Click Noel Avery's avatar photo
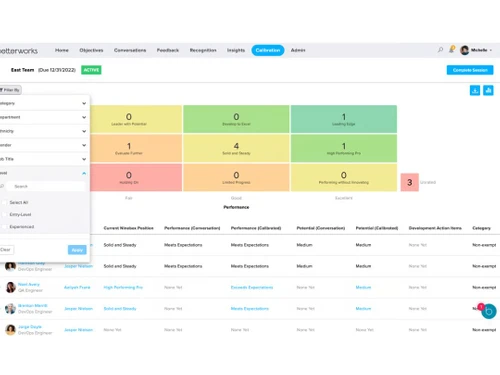The image size is (500, 375). tap(10, 287)
